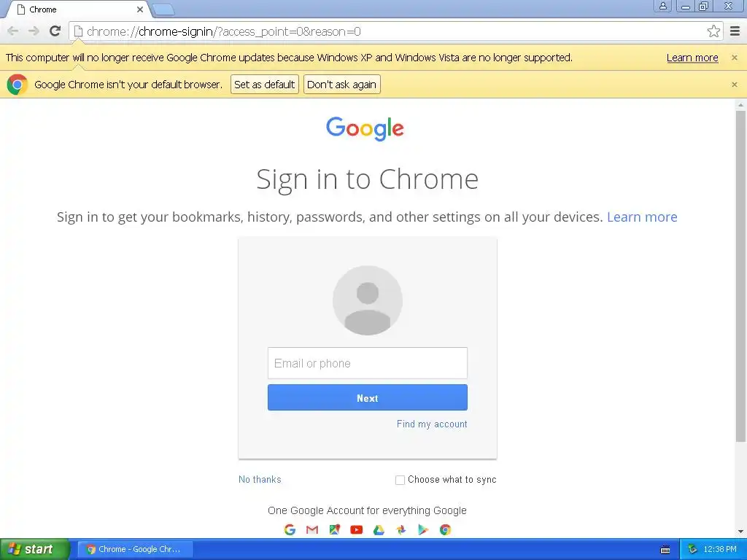Click the Google Photos pinwheel icon
747x560 pixels.
pyautogui.click(x=401, y=529)
